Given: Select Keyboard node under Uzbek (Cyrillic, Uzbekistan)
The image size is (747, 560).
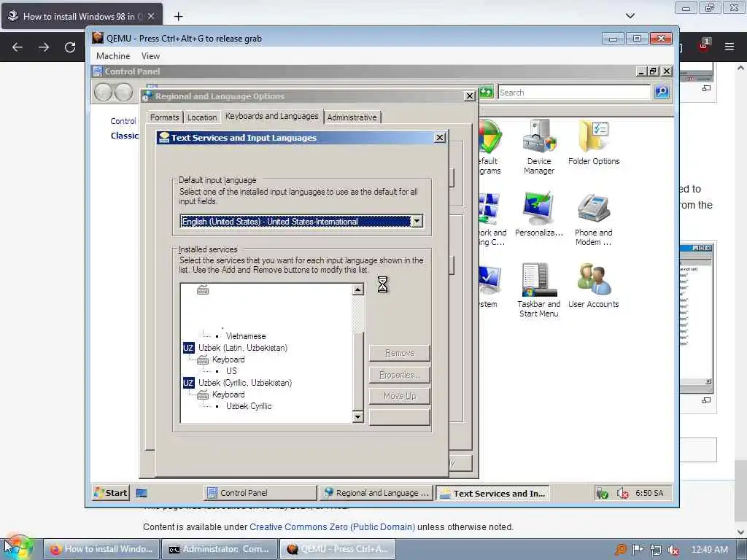Looking at the screenshot, I should pos(228,394).
